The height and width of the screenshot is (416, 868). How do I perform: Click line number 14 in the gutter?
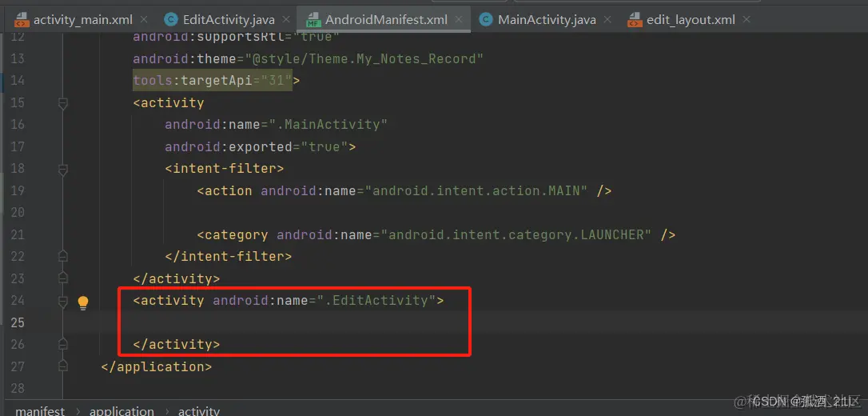[17, 80]
